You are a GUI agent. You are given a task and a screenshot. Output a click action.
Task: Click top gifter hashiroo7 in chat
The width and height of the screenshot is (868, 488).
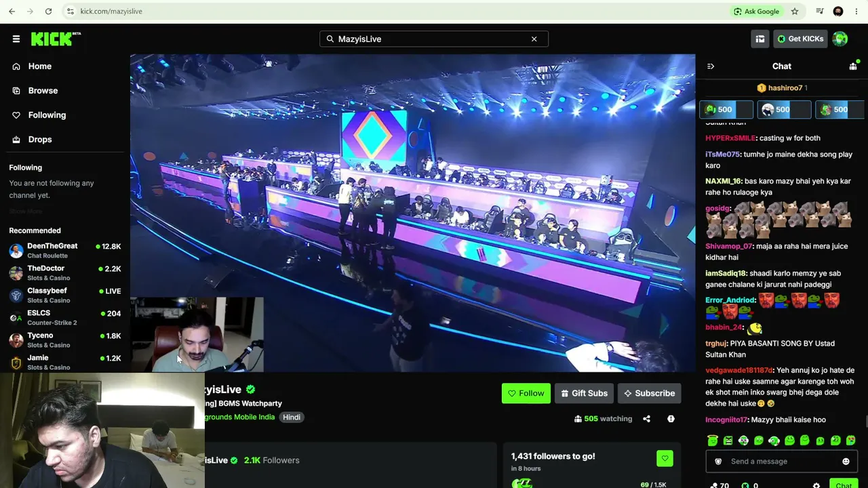(782, 88)
